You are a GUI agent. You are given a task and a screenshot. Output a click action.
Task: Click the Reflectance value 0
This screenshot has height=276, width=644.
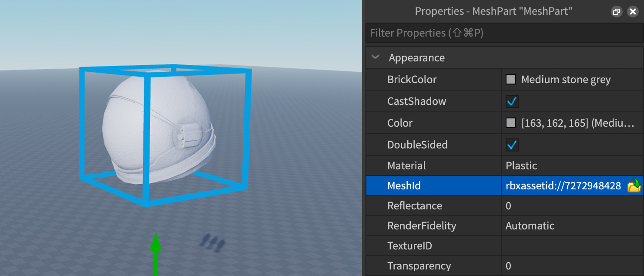pyautogui.click(x=508, y=206)
